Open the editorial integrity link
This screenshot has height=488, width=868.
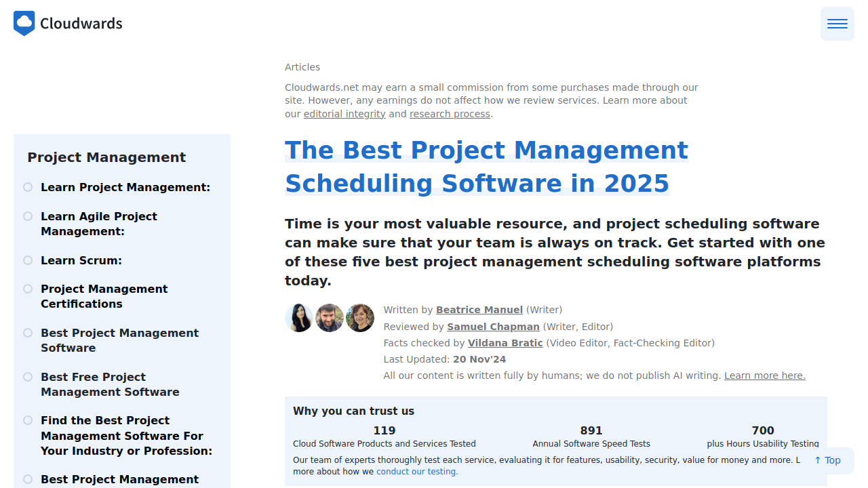tap(344, 114)
